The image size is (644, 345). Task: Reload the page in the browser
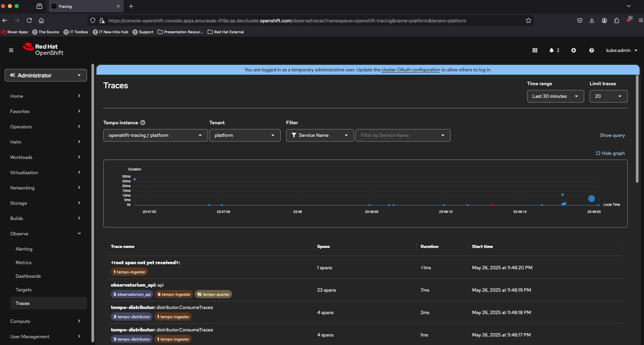pos(29,21)
